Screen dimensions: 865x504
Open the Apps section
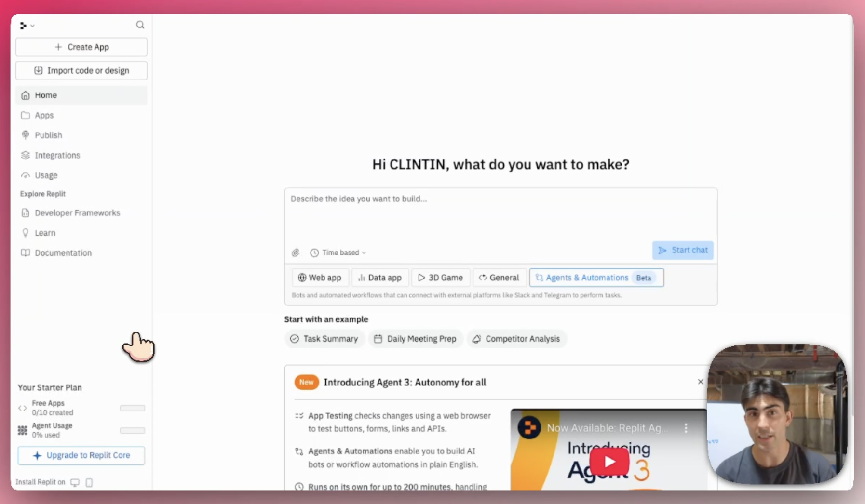81,115
